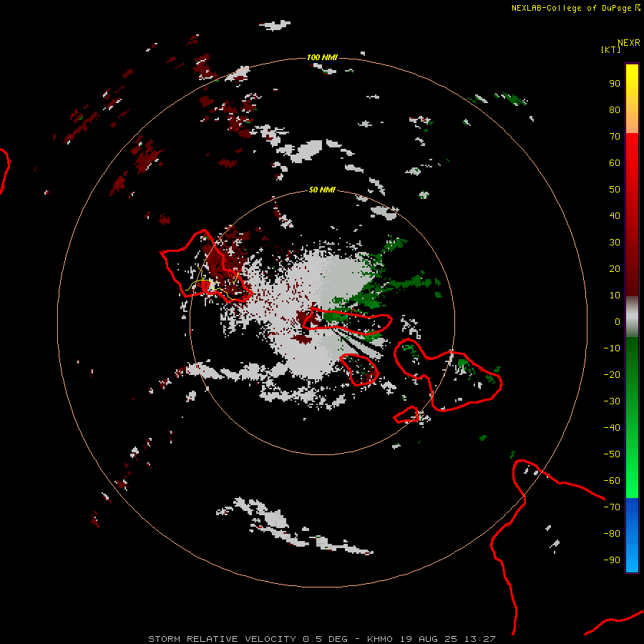
Task: Click the positive 70 knot scale label
Action: point(615,137)
